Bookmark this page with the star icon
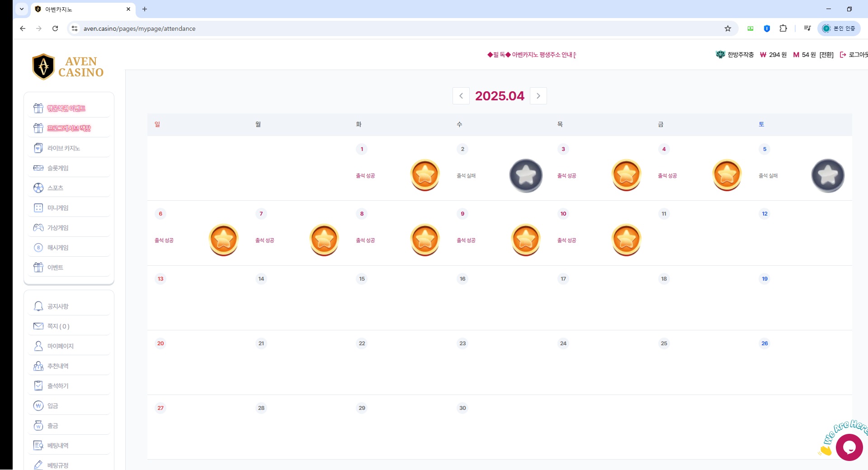 [x=728, y=28]
